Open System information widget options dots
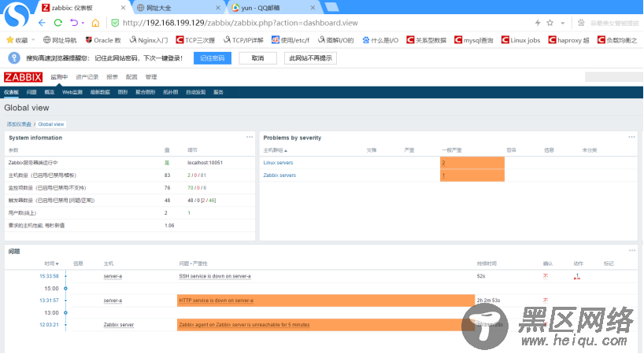 [x=250, y=137]
